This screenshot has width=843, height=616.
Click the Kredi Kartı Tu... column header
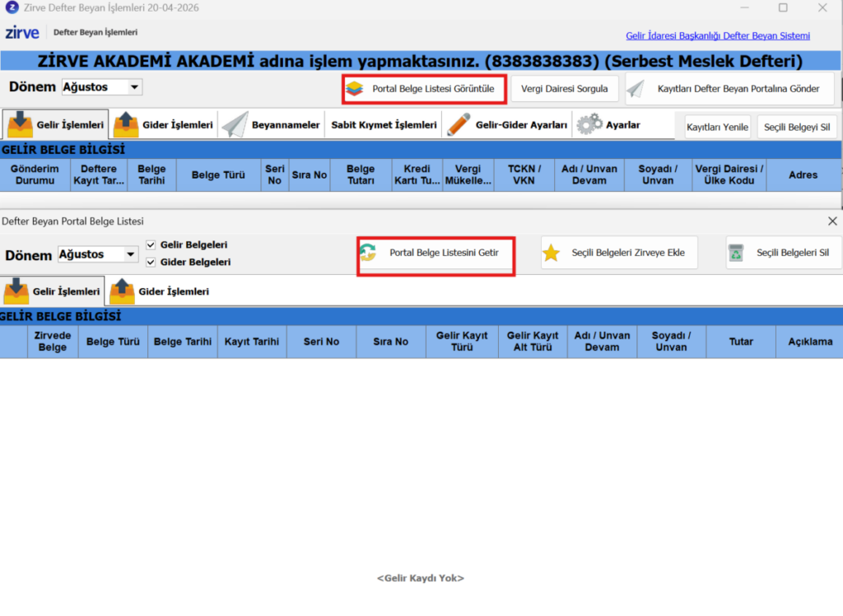click(x=417, y=175)
